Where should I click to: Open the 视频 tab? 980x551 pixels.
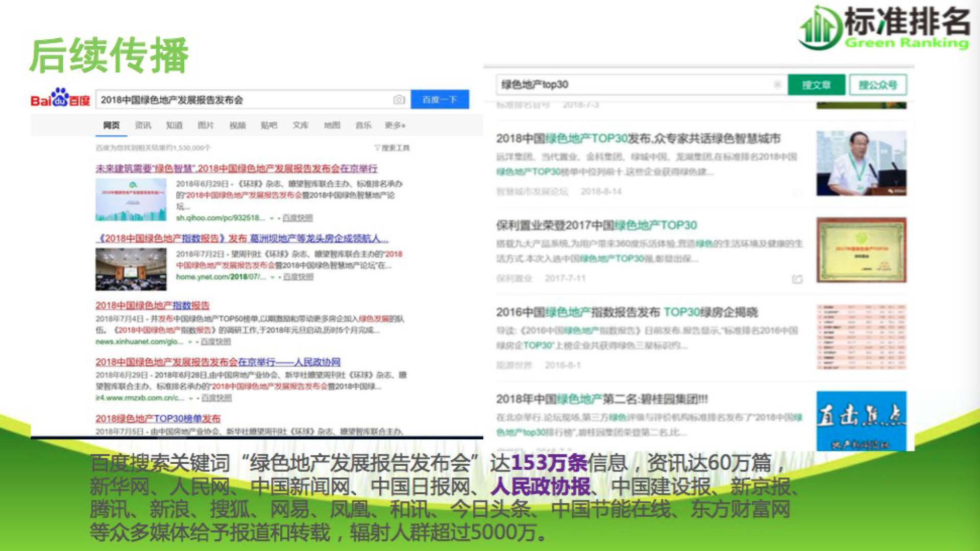click(x=237, y=126)
